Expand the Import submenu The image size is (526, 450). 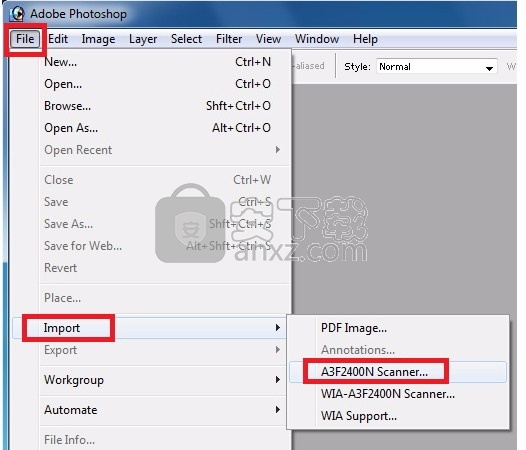149,328
